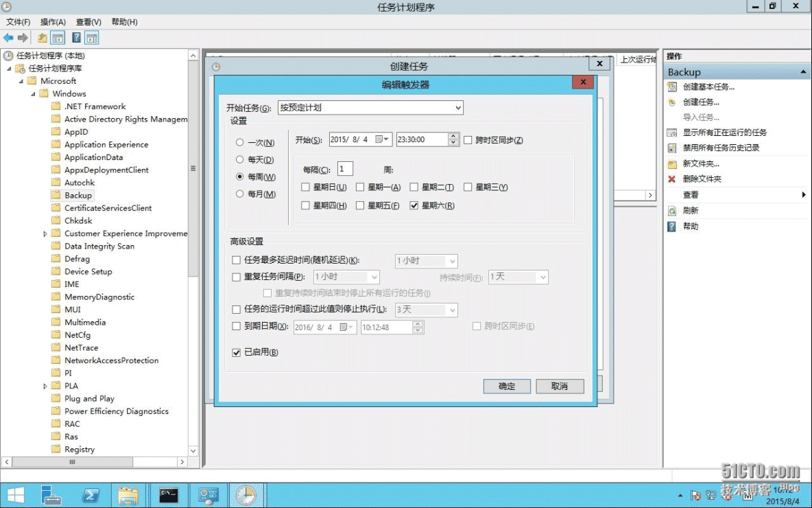
Task: Open the 操作 menu
Action: (53, 22)
